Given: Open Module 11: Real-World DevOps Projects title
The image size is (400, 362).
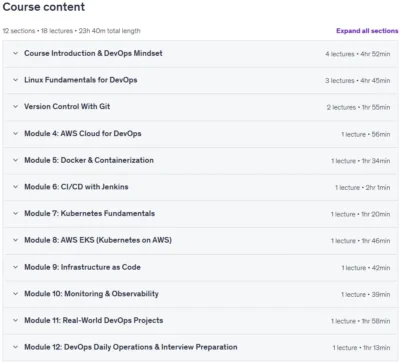Looking at the screenshot, I should (x=94, y=320).
